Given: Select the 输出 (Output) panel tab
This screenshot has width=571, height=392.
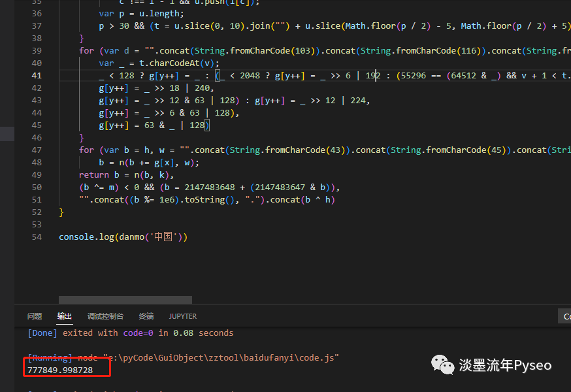Looking at the screenshot, I should 65,316.
